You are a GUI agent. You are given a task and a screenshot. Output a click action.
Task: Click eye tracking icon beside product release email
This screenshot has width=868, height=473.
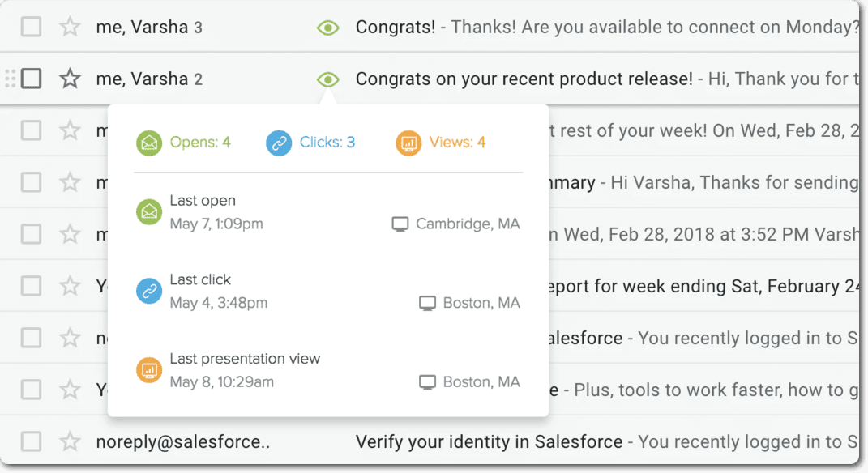pos(327,79)
